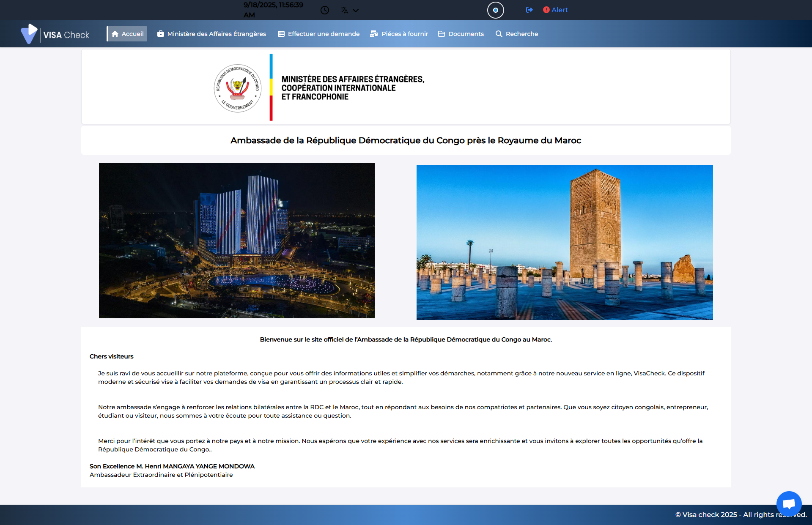Click the VISA Check logo

click(x=55, y=34)
